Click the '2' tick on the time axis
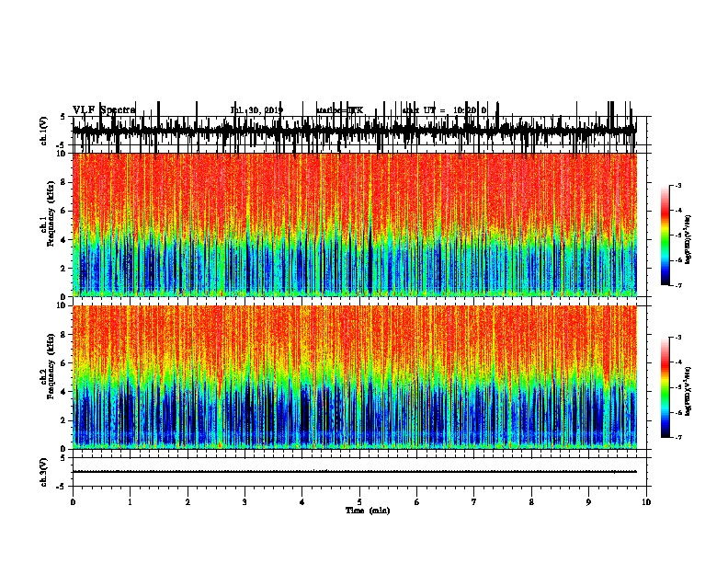 pos(188,502)
